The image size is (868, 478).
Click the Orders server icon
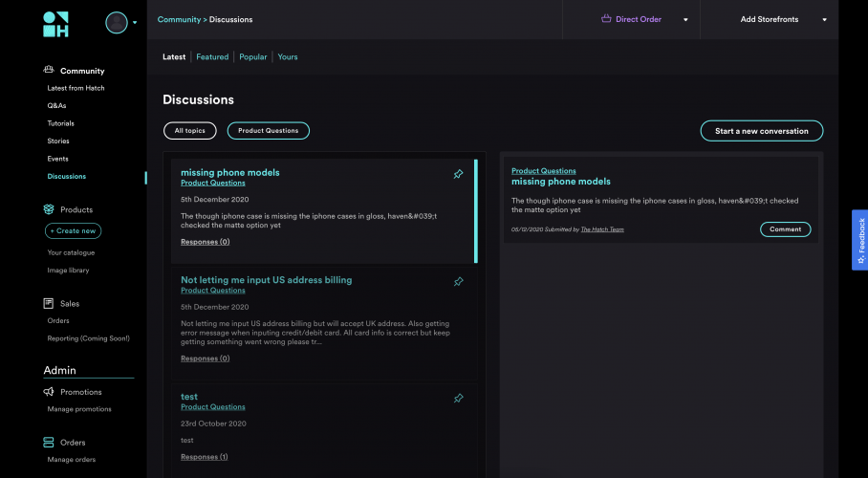coord(49,442)
